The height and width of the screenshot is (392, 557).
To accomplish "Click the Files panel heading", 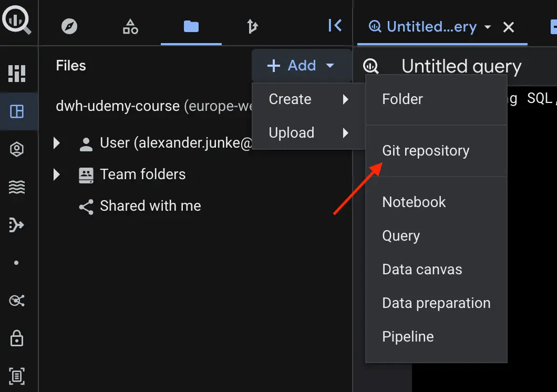I will click(x=71, y=66).
